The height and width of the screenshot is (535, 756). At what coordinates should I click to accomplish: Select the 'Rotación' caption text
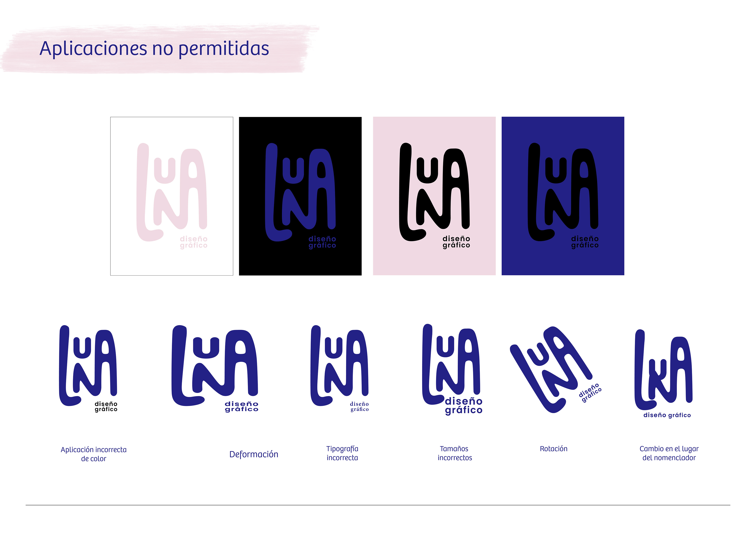[553, 449]
